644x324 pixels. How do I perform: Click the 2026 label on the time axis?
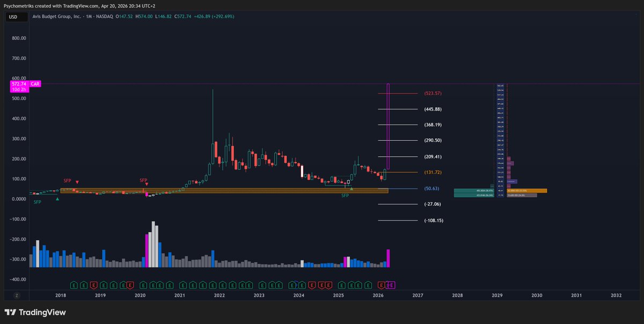378,296
